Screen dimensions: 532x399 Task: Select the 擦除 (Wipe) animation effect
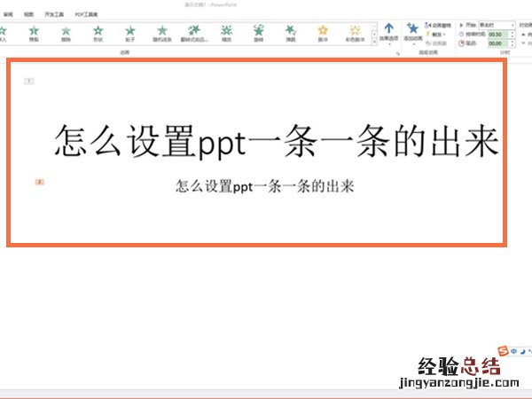coord(65,34)
